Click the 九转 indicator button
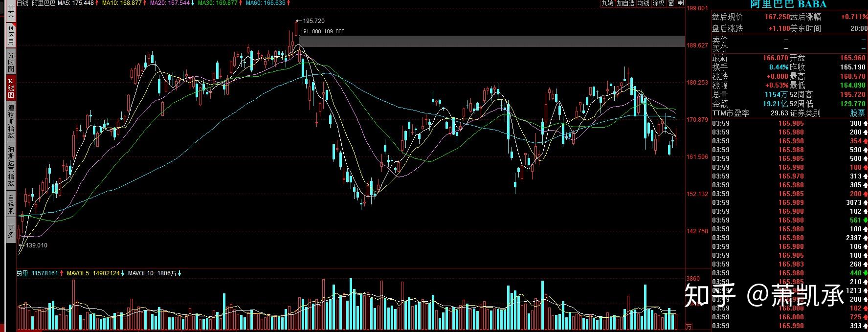The height and width of the screenshot is (332, 868). click(x=607, y=3)
